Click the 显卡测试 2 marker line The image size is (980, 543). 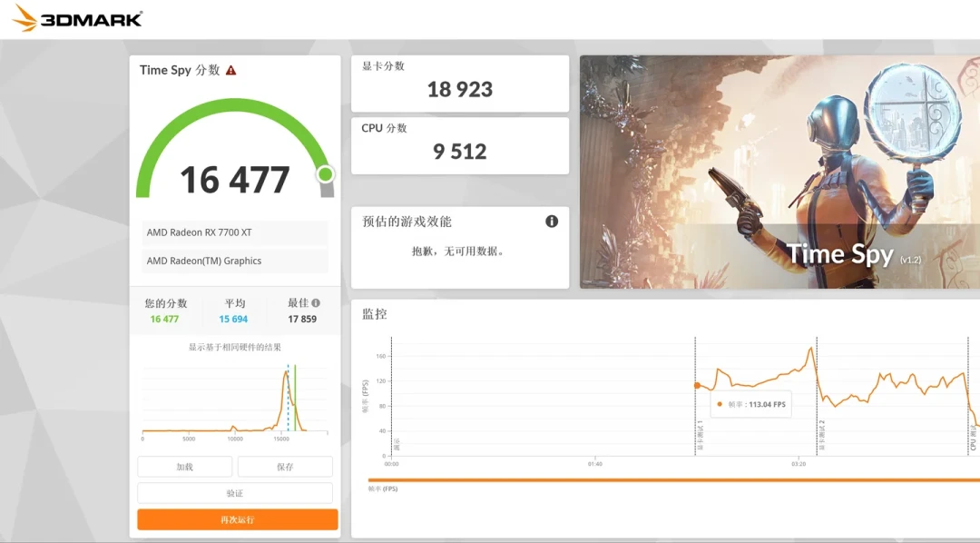(817, 396)
